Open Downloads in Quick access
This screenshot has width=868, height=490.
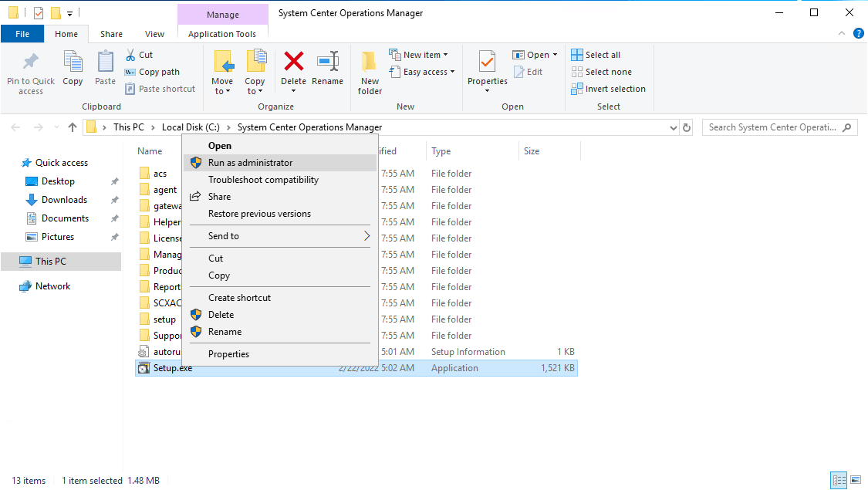[x=64, y=200]
